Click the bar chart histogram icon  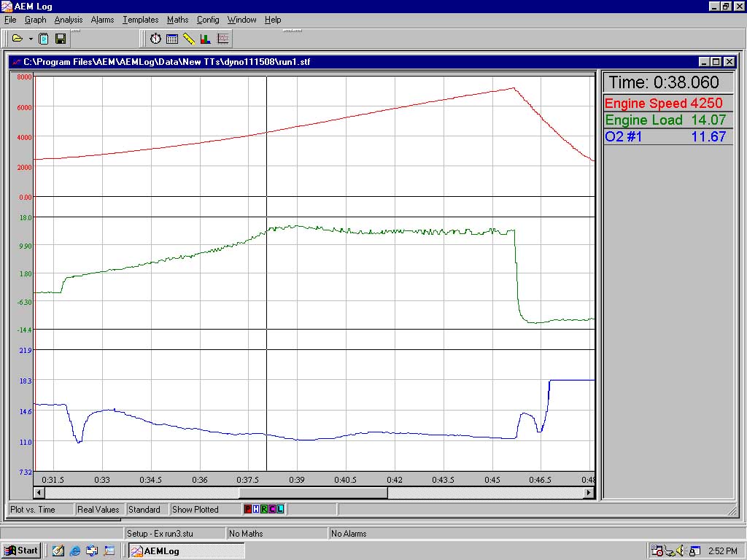point(206,39)
